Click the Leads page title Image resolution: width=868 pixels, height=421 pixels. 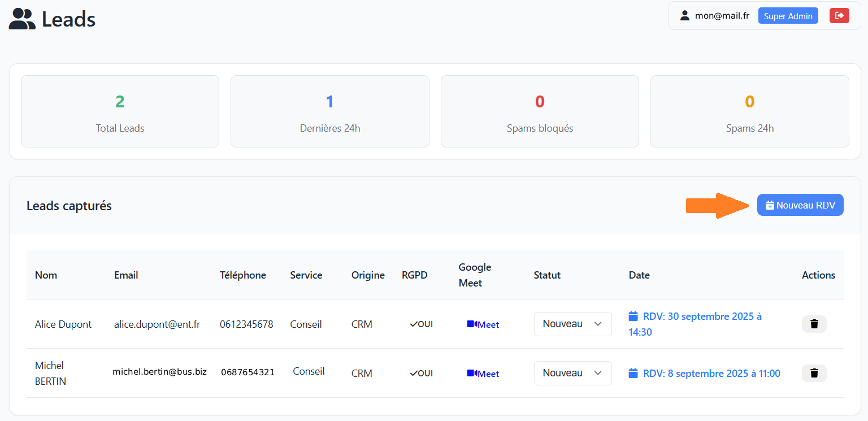[68, 19]
